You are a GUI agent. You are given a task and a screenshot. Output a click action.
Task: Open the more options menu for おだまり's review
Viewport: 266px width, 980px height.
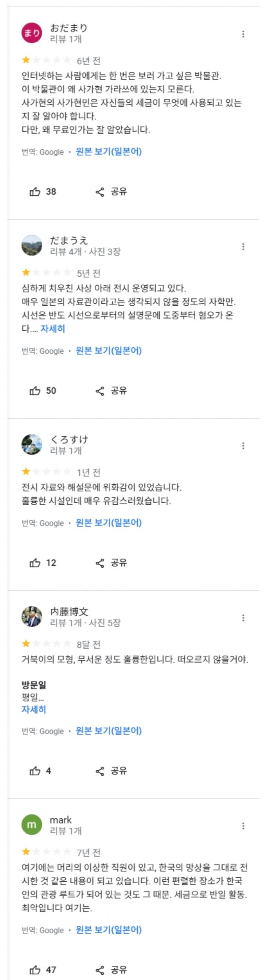[x=243, y=34]
